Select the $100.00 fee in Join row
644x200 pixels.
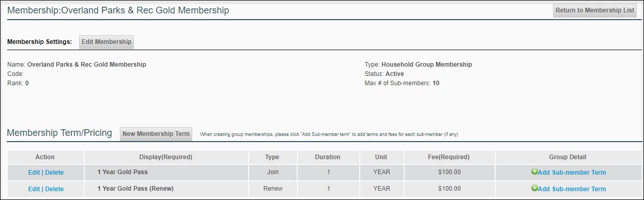click(450, 172)
